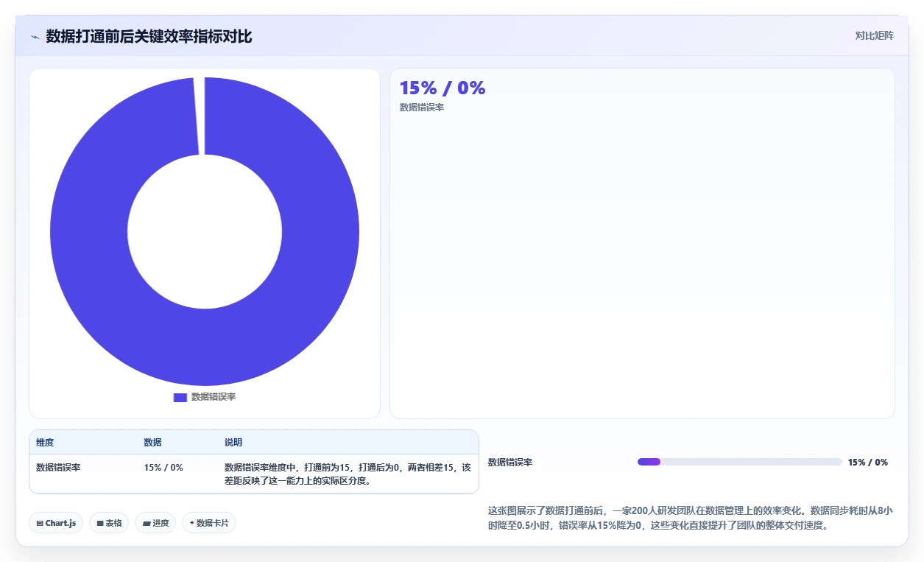Click the 数据错误率 caption under card value
The image size is (924, 562).
[422, 108]
